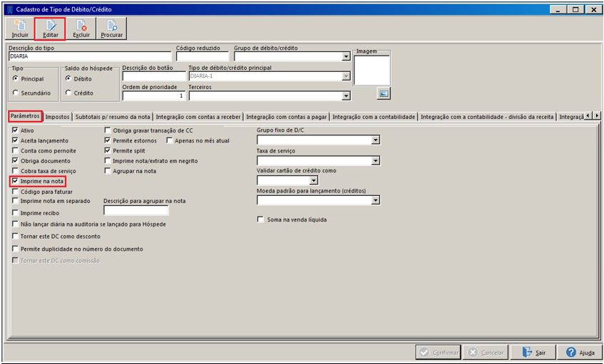Enable Cobra taxa de serviço

click(x=16, y=170)
